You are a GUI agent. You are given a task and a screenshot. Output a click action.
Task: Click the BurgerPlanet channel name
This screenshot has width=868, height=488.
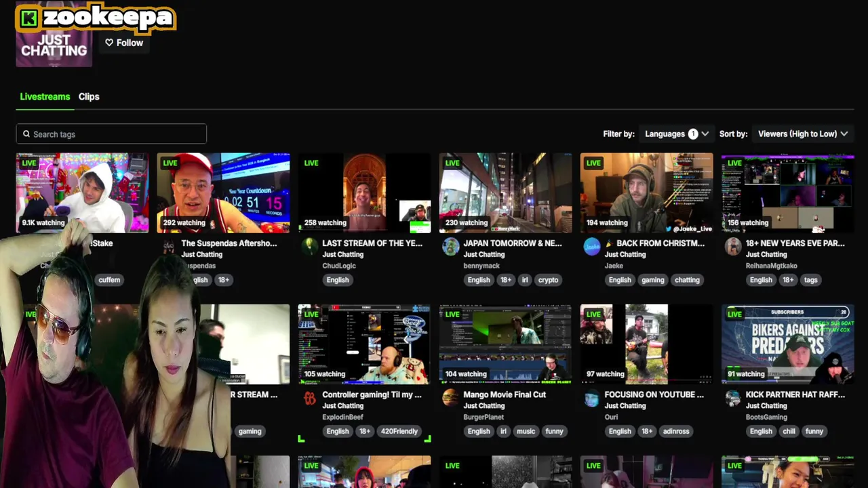(484, 418)
